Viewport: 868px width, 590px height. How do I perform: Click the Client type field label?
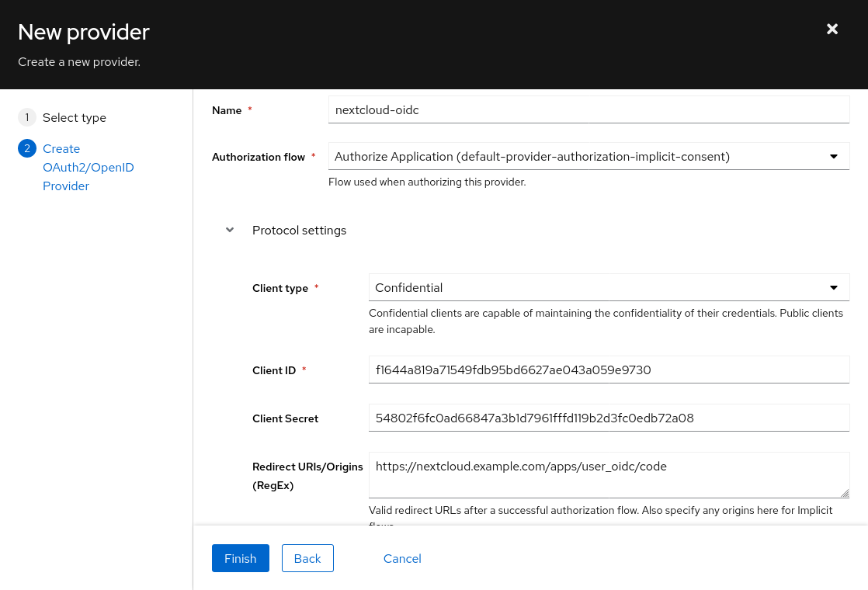click(279, 288)
